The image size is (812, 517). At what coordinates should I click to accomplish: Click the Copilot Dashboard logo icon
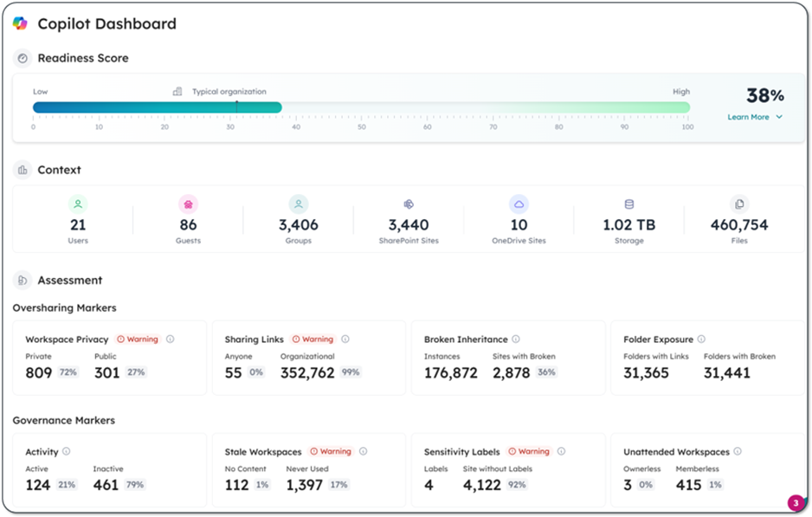19,24
